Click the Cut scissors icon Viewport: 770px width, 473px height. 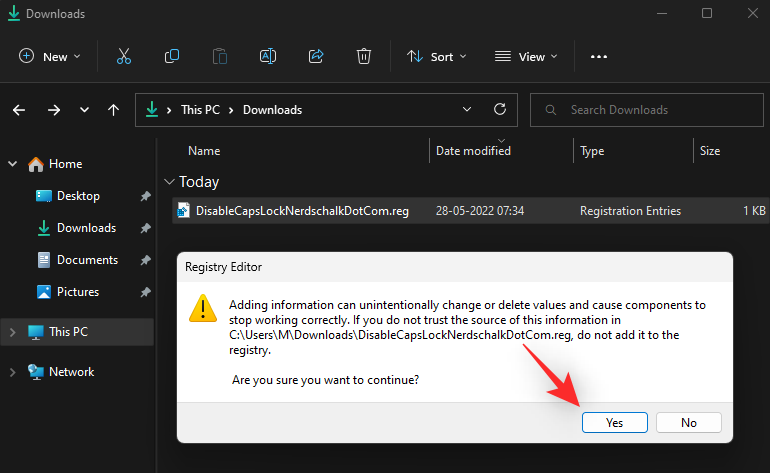tap(124, 56)
